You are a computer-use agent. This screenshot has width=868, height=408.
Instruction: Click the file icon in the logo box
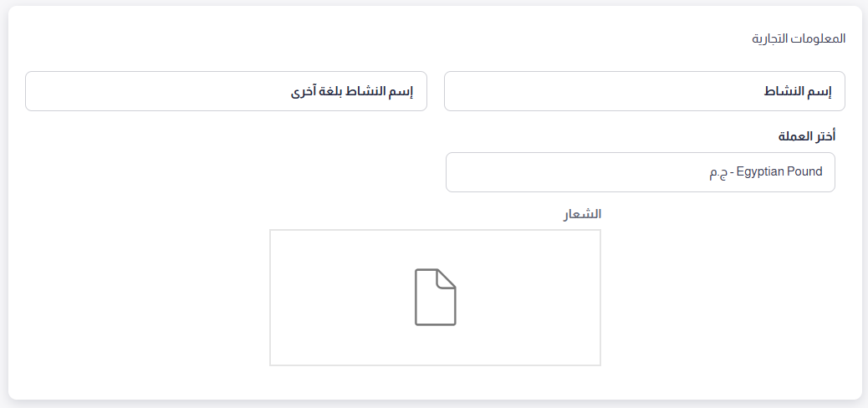[435, 298]
